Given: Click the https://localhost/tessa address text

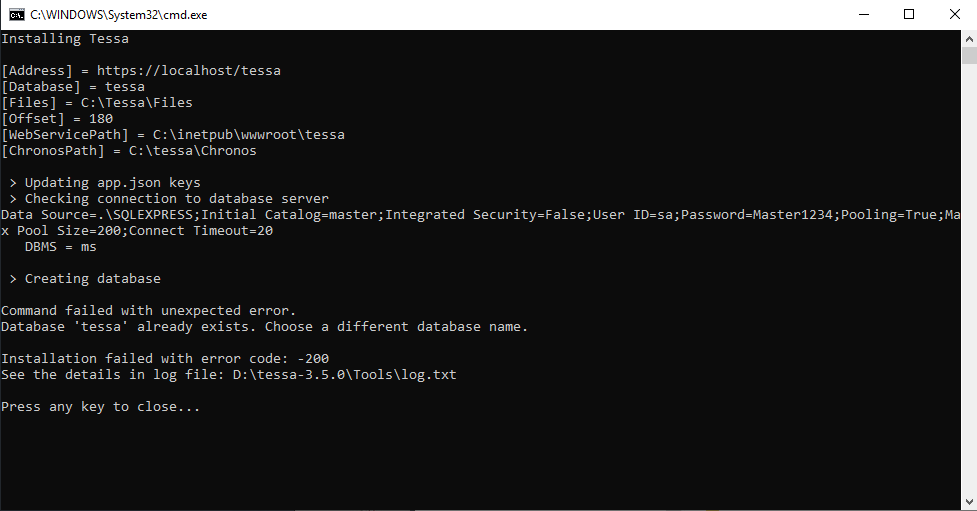Looking at the screenshot, I should pos(189,70).
